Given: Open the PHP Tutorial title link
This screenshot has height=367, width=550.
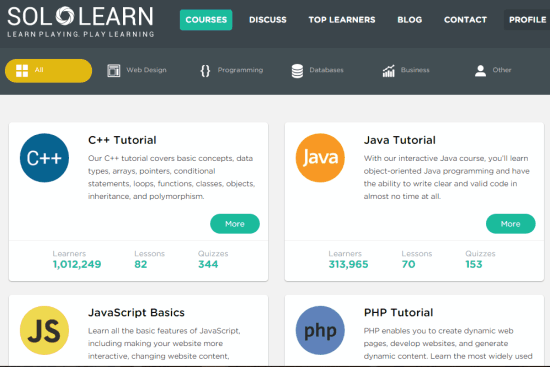Looking at the screenshot, I should click(398, 312).
